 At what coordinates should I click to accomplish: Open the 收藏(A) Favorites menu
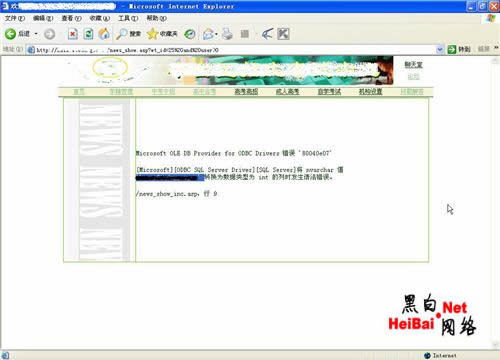[x=100, y=18]
